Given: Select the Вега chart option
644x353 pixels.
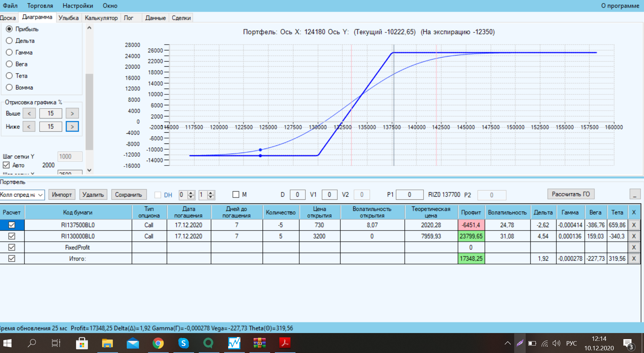Looking at the screenshot, I should click(9, 64).
